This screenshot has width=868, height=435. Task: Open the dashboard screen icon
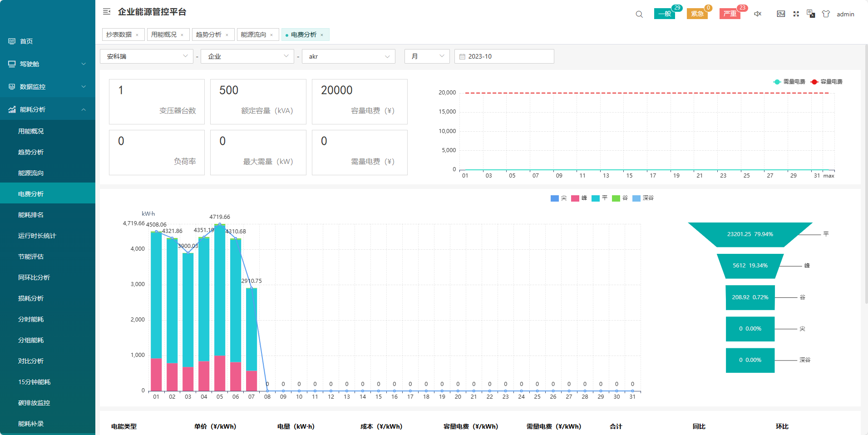[781, 14]
